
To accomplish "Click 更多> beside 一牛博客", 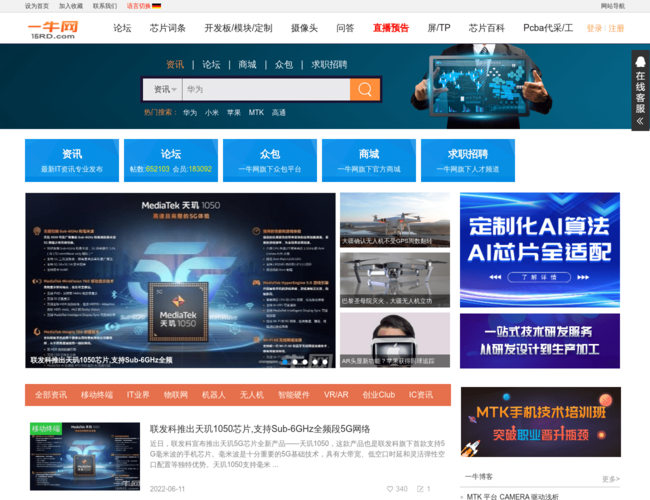I will [611, 479].
